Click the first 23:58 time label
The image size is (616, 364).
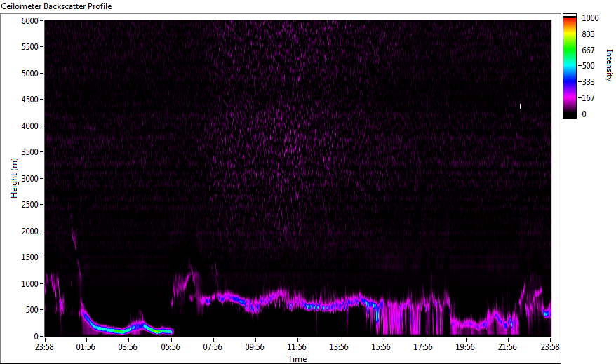click(44, 347)
